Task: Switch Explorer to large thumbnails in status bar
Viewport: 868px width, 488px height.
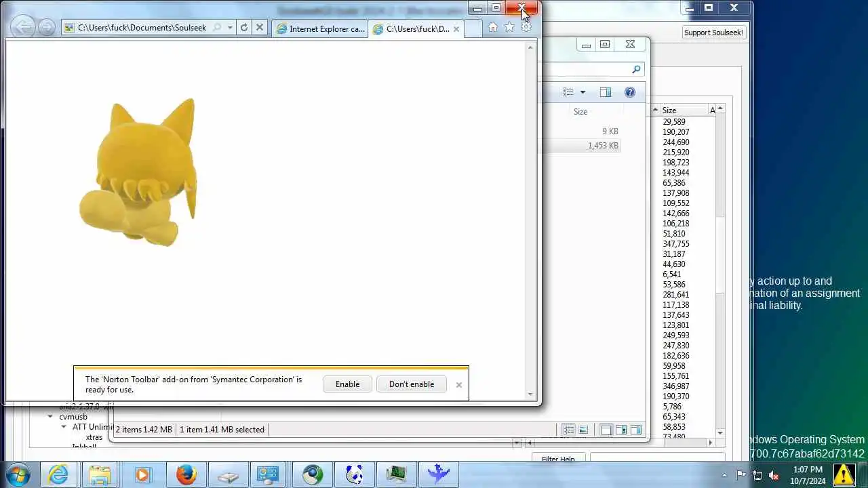Action: click(583, 430)
